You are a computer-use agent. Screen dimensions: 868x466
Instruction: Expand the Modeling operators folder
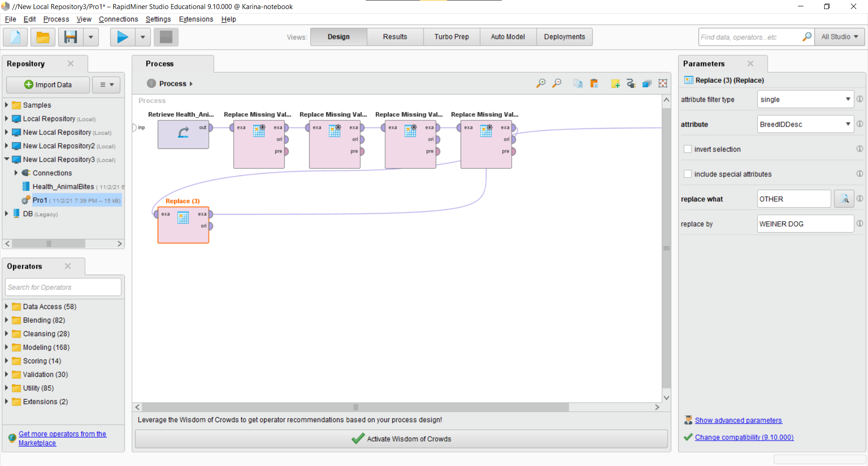6,347
